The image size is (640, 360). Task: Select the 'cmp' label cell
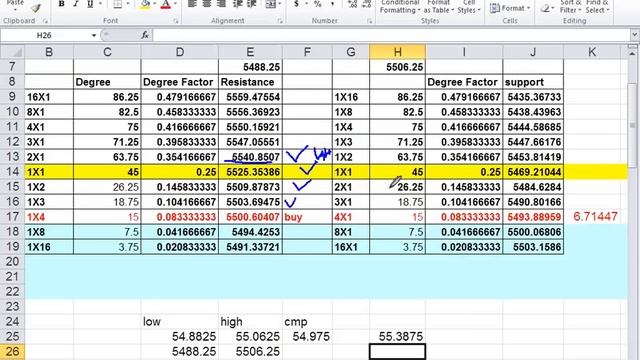307,322
